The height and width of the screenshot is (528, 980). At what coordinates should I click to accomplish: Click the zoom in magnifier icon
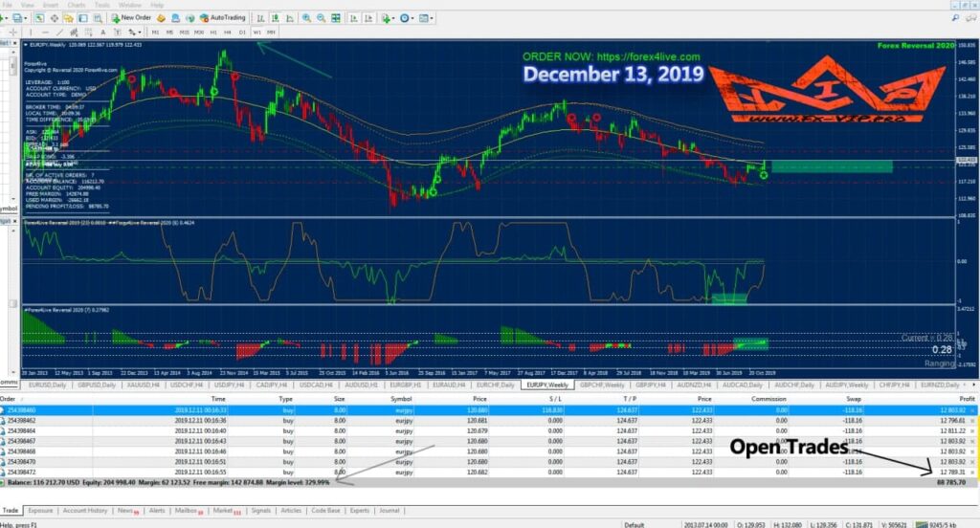tap(306, 17)
